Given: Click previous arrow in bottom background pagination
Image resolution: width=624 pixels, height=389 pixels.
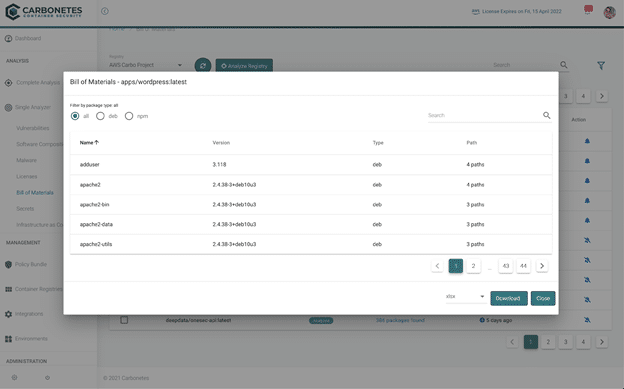Looking at the screenshot, I should (512, 342).
